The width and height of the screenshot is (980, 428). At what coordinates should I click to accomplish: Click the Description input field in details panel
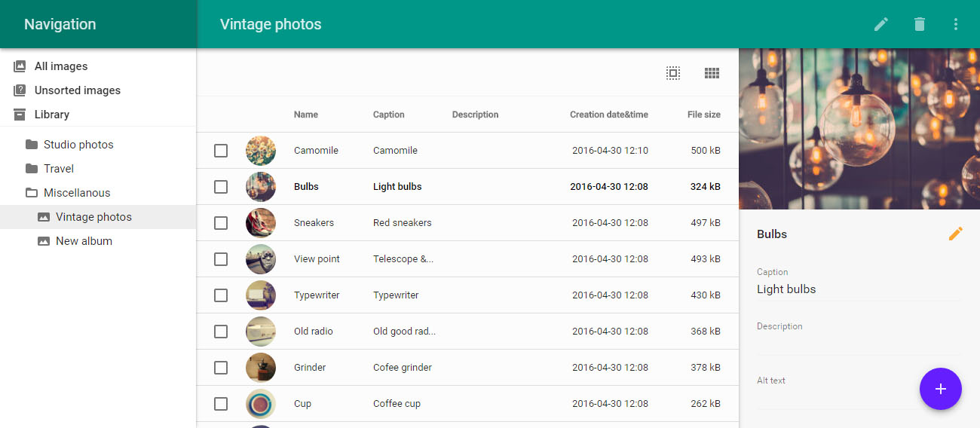[859, 344]
